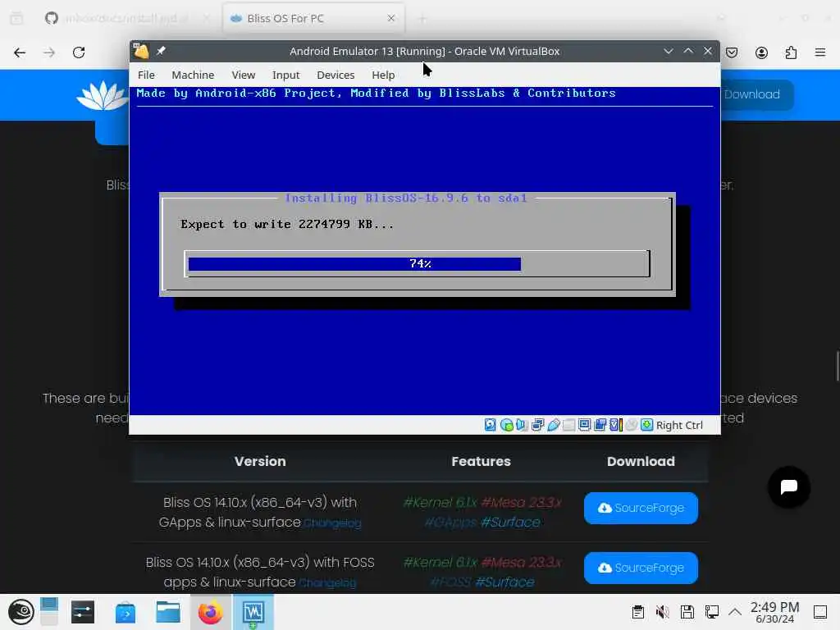Click shared folders icon in VirtualBox status bar
840x630 pixels.
pos(569,425)
